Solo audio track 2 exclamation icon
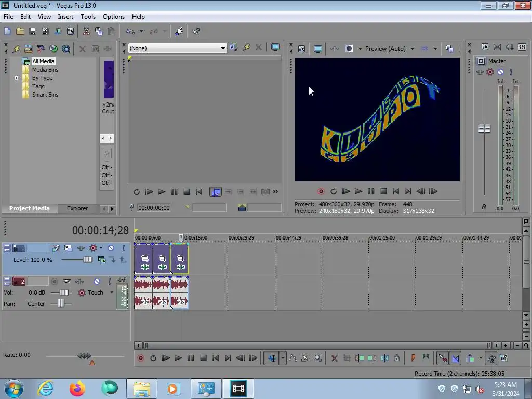The width and height of the screenshot is (532, 399). [109, 281]
